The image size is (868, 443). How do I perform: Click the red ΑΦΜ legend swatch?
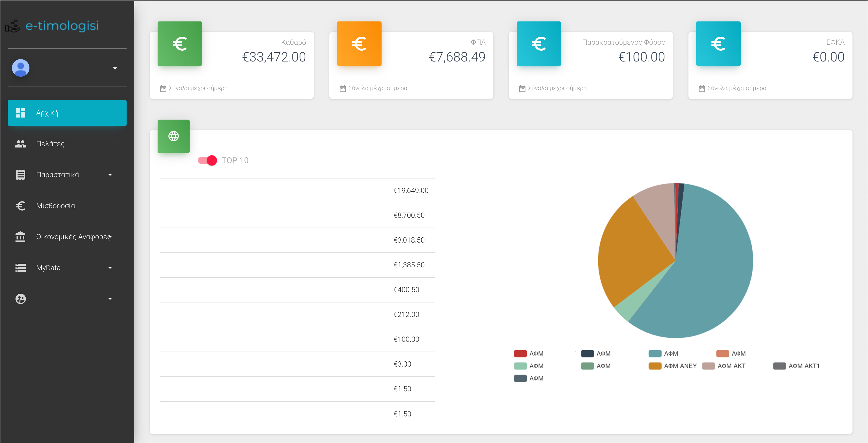[x=520, y=353]
